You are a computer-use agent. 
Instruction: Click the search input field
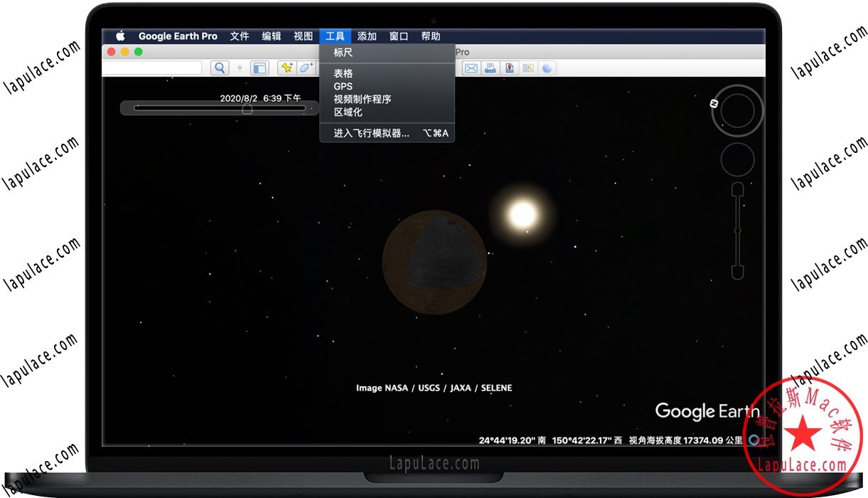tap(153, 68)
